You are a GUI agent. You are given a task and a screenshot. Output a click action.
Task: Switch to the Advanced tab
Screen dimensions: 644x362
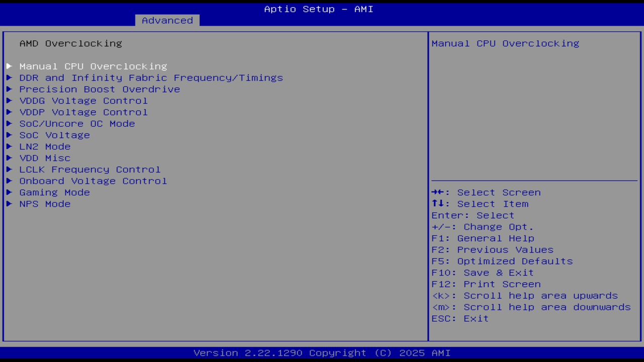167,20
